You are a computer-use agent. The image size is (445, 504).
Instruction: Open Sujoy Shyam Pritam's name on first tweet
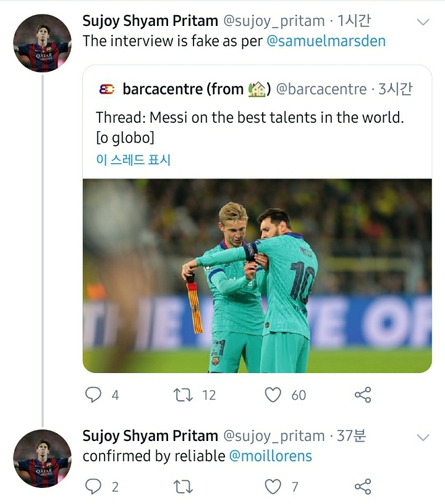pos(150,21)
